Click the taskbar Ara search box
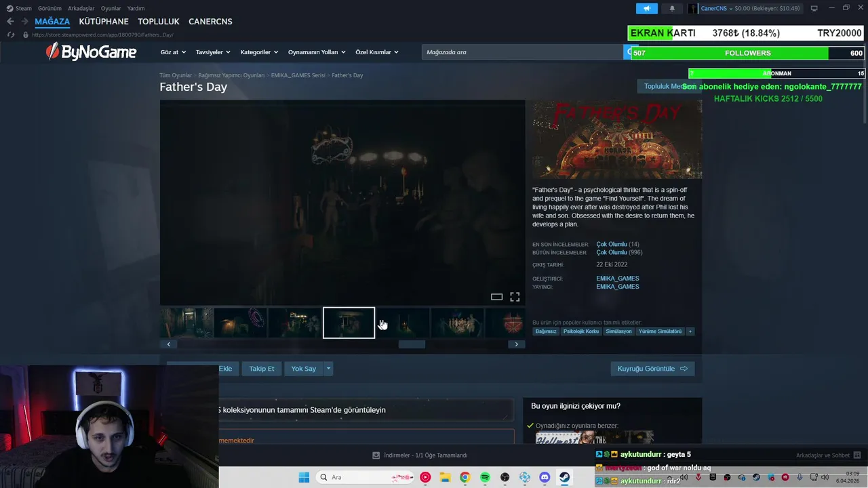Screen dimensions: 868x488 (x=366, y=477)
